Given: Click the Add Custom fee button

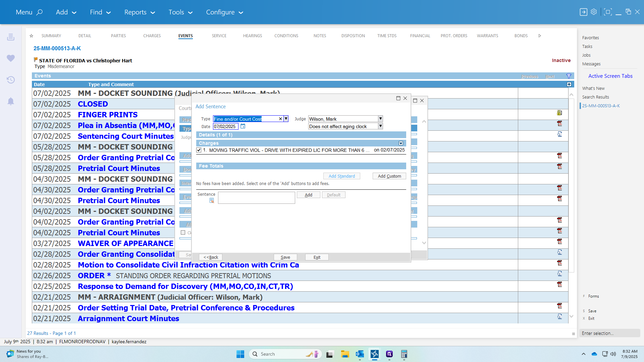Looking at the screenshot, I should point(389,176).
